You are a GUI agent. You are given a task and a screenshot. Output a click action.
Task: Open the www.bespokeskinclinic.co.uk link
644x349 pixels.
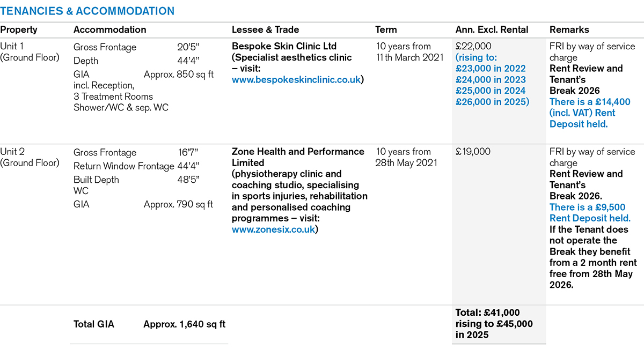pos(297,80)
